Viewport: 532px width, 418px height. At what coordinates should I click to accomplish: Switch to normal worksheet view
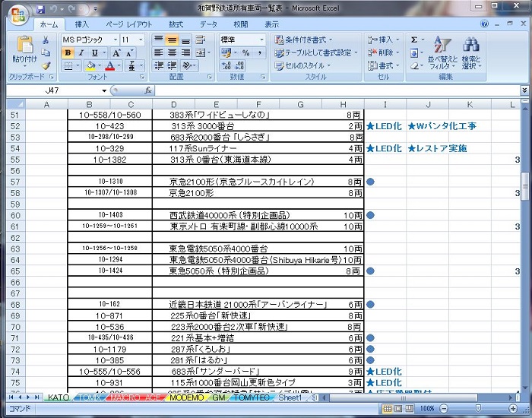(x=388, y=408)
